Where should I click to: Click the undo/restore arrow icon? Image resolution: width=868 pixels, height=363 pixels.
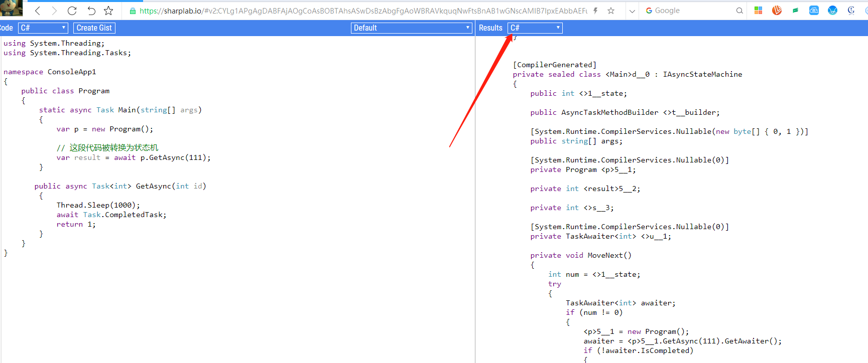[91, 11]
